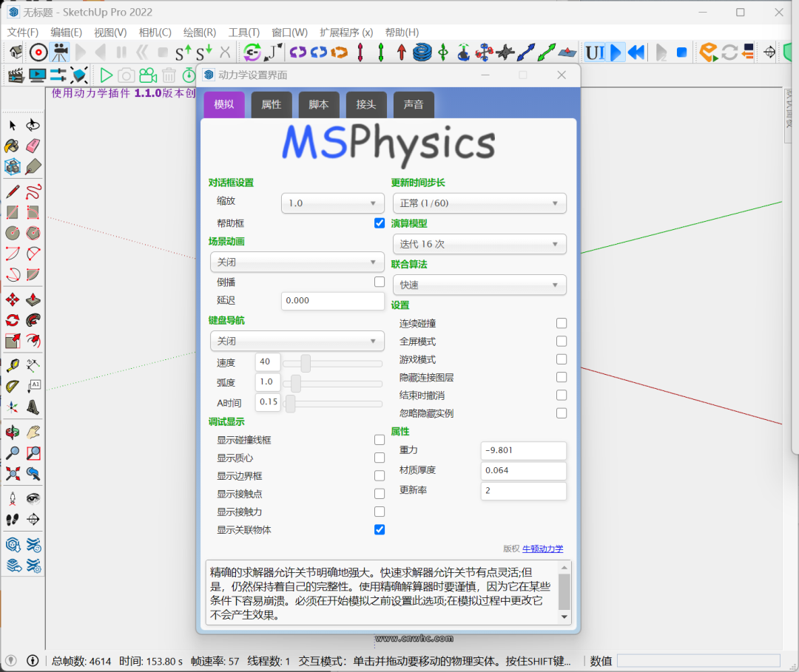Open the 牛顿动力学 copyright link
This screenshot has height=672, width=799.
tap(543, 549)
